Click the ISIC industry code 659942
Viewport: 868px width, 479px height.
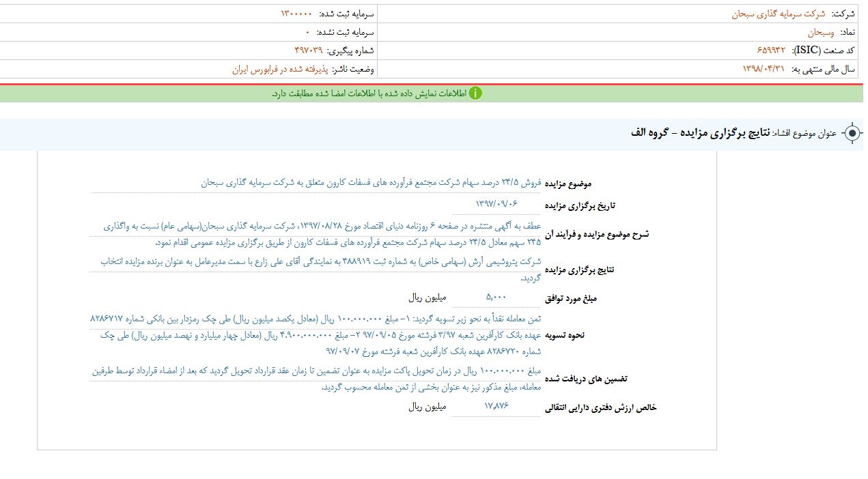(x=771, y=50)
